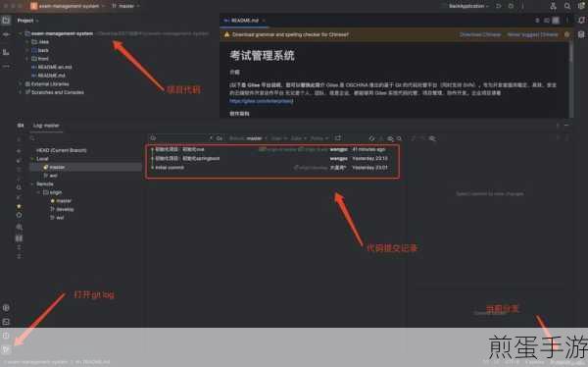This screenshot has height=367, width=588.
Task: Click the Cherry-pick icon in Git log toolbar
Action: [x=381, y=138]
